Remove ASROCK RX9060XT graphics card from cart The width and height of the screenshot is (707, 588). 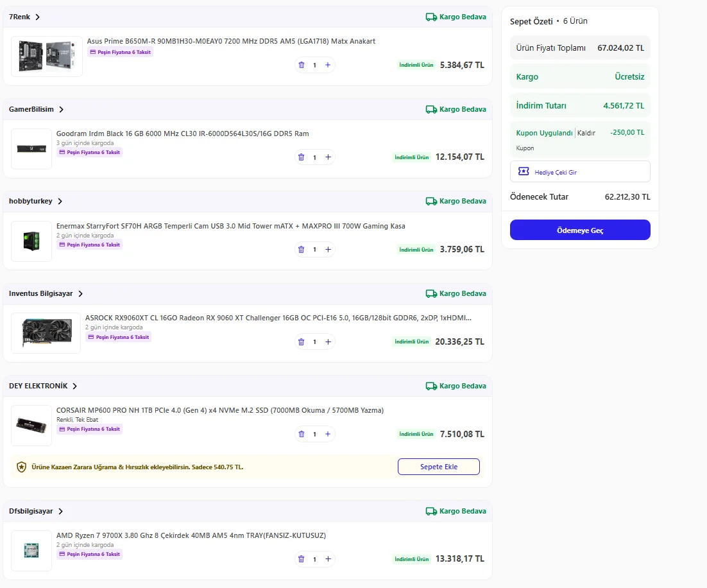(301, 342)
